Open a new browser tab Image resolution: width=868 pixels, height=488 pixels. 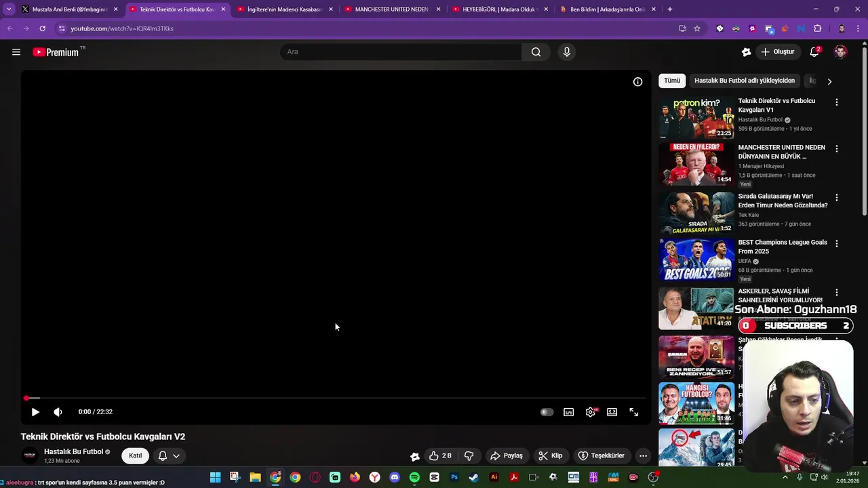pos(670,9)
